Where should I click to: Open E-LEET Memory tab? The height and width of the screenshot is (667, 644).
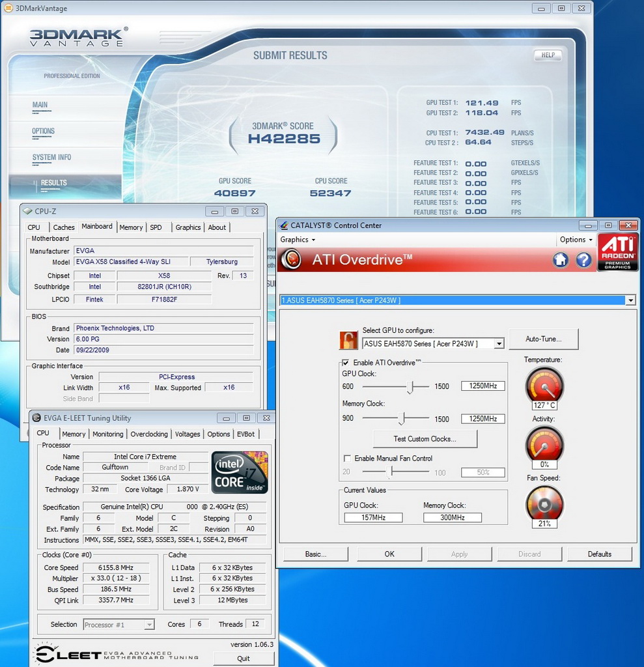click(74, 434)
